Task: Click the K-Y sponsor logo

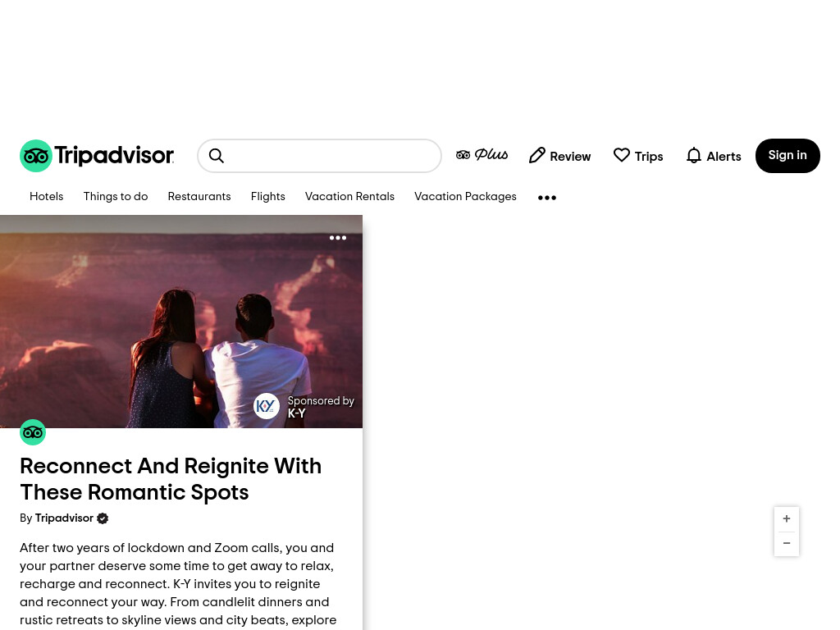Action: tap(267, 406)
